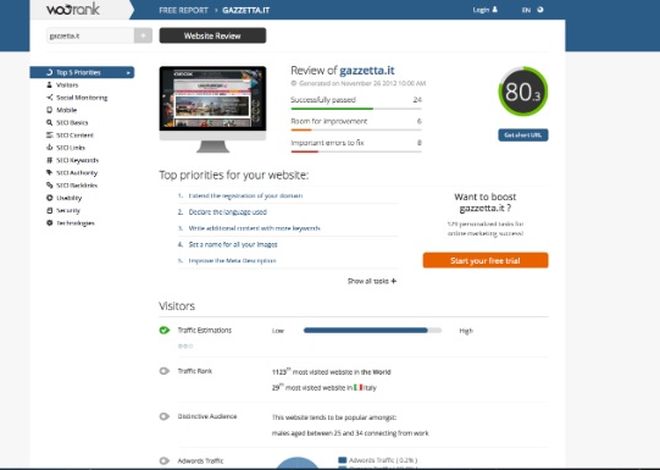Click the SEO Content lines icon
Image resolution: width=660 pixels, height=470 pixels.
click(x=49, y=135)
